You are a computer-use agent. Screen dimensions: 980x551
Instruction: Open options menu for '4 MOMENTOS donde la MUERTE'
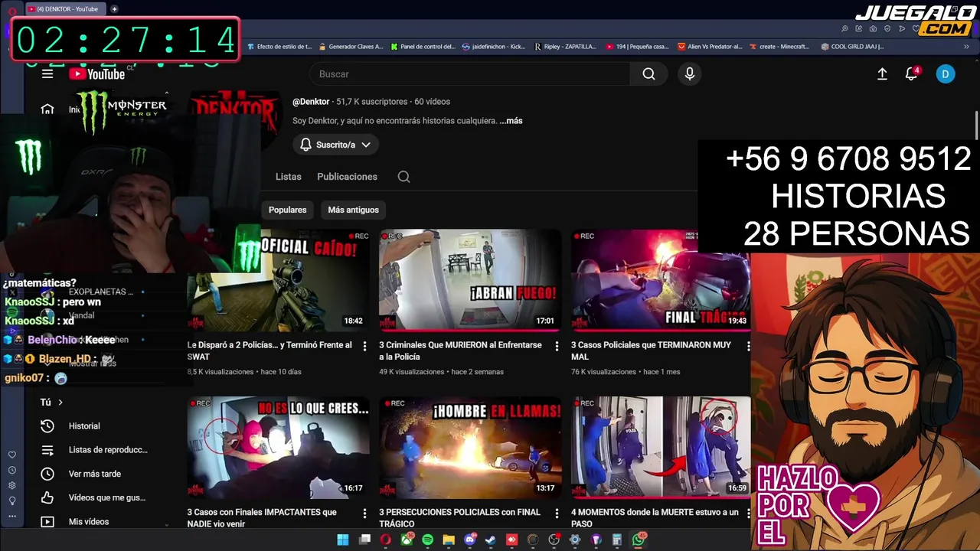point(748,514)
